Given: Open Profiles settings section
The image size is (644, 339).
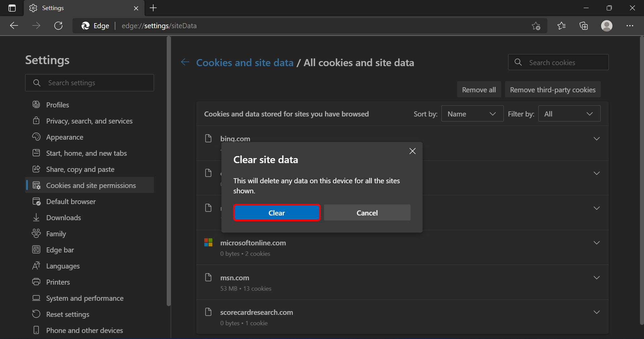Looking at the screenshot, I should (x=90, y=105).
